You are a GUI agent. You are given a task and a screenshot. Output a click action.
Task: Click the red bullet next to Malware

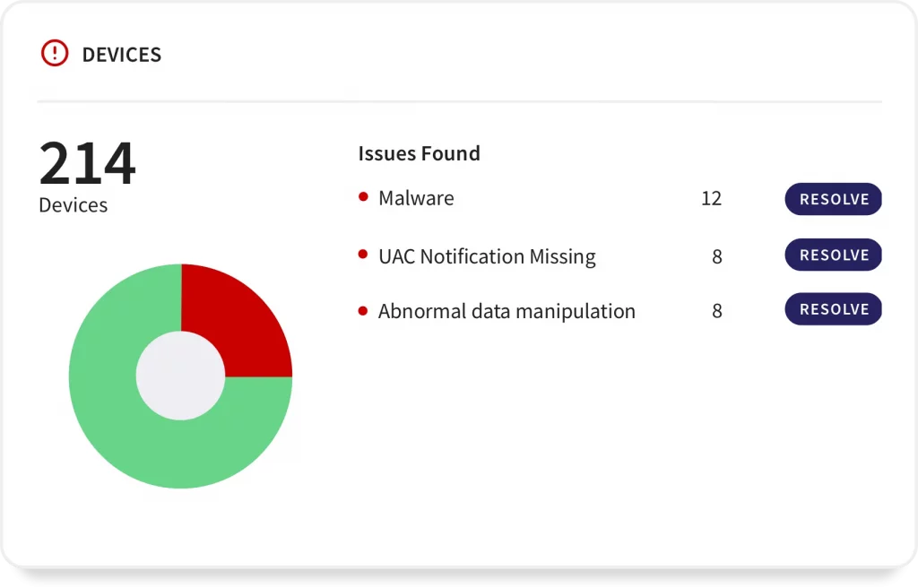coord(363,197)
